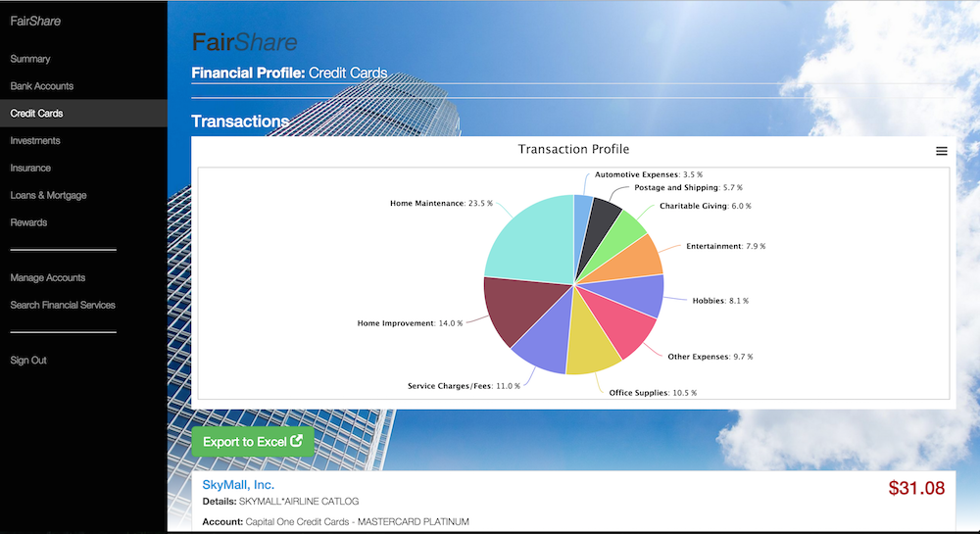This screenshot has height=534, width=980.
Task: Open Manage Accounts
Action: coord(48,278)
